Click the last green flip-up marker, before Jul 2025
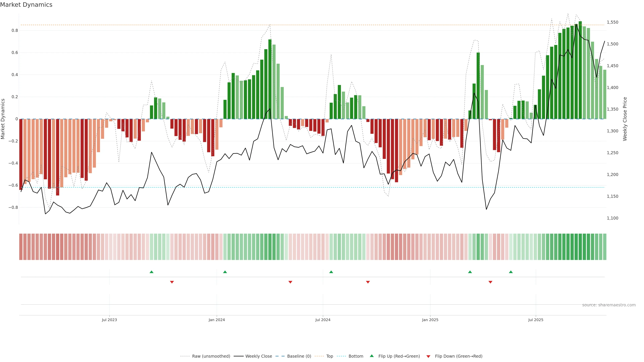The image size is (644, 362). (511, 272)
